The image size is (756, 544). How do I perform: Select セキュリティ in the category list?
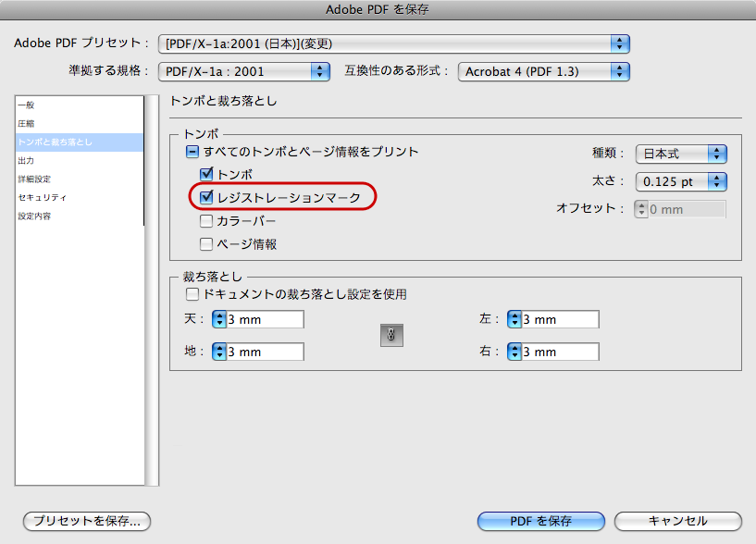(x=80, y=198)
